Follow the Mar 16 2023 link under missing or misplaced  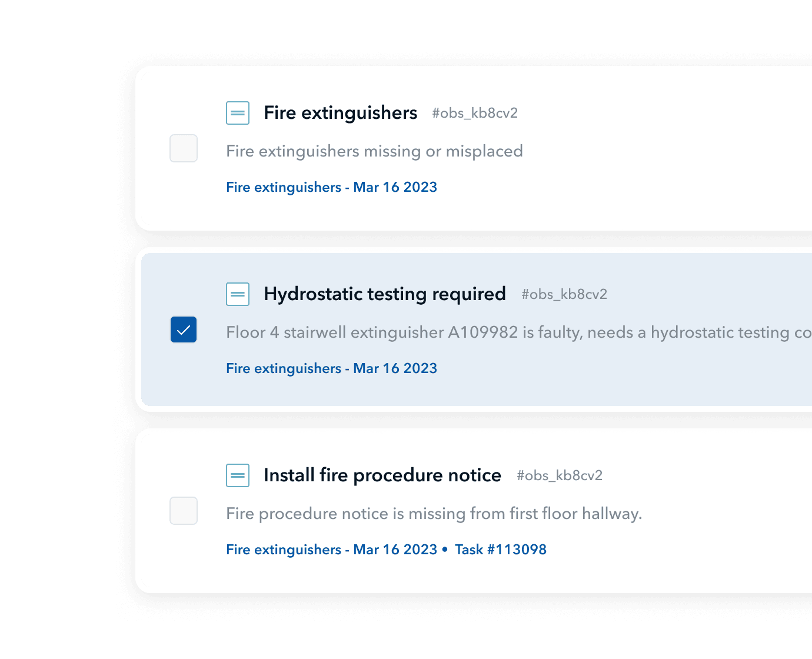(331, 187)
